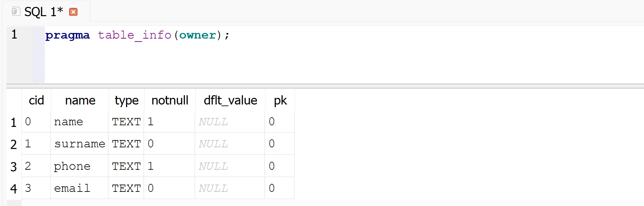Click line number 1 in editor gutter

(14, 34)
